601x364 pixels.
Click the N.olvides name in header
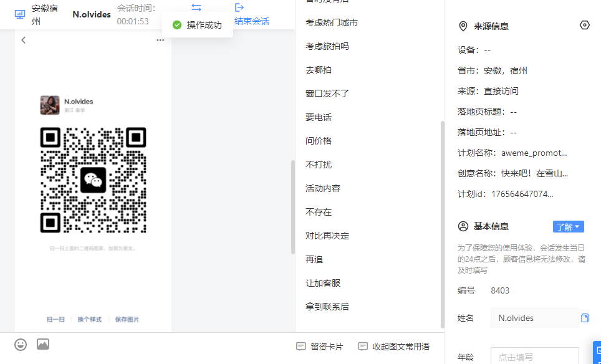pos(92,14)
